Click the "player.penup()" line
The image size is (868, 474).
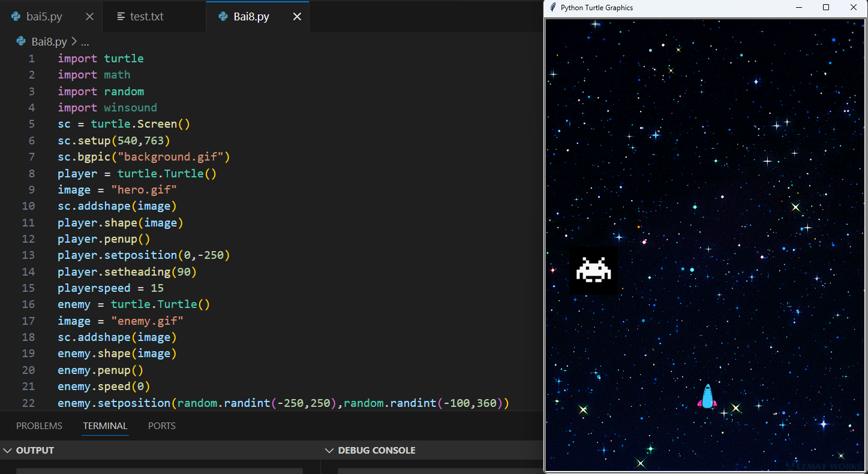104,239
